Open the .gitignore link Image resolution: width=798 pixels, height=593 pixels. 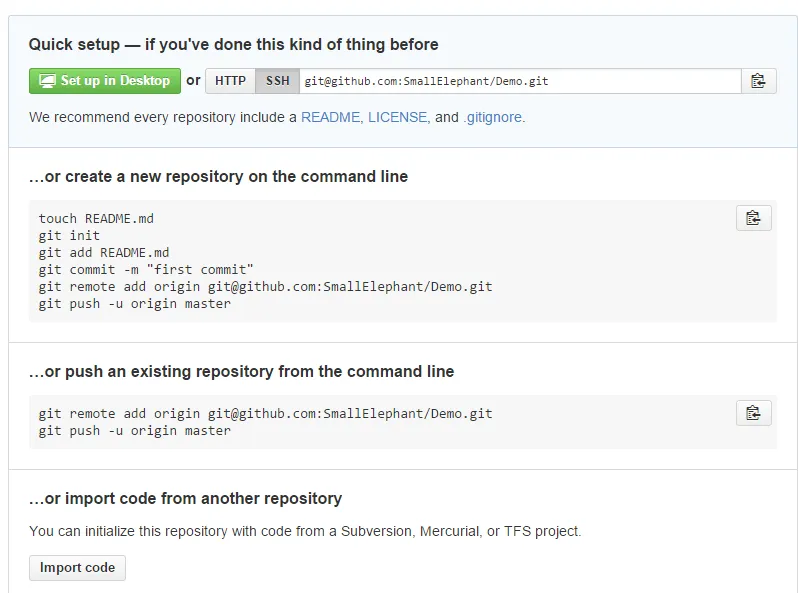click(492, 117)
